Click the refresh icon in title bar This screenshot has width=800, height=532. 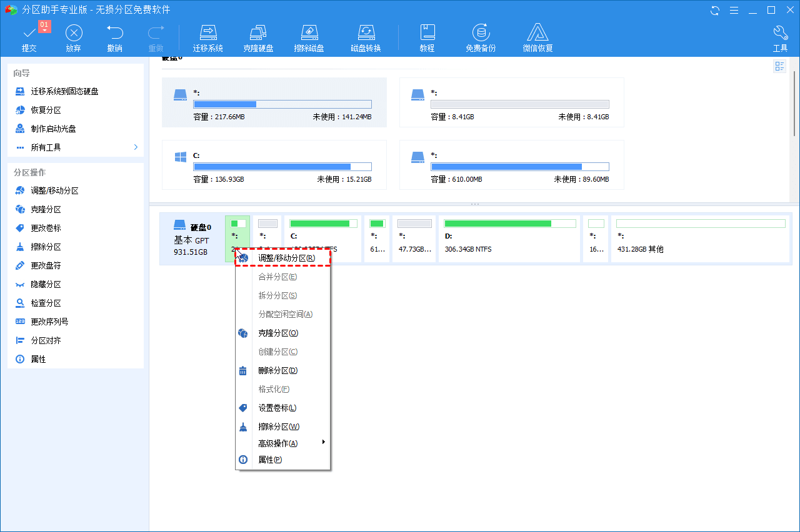coord(715,10)
